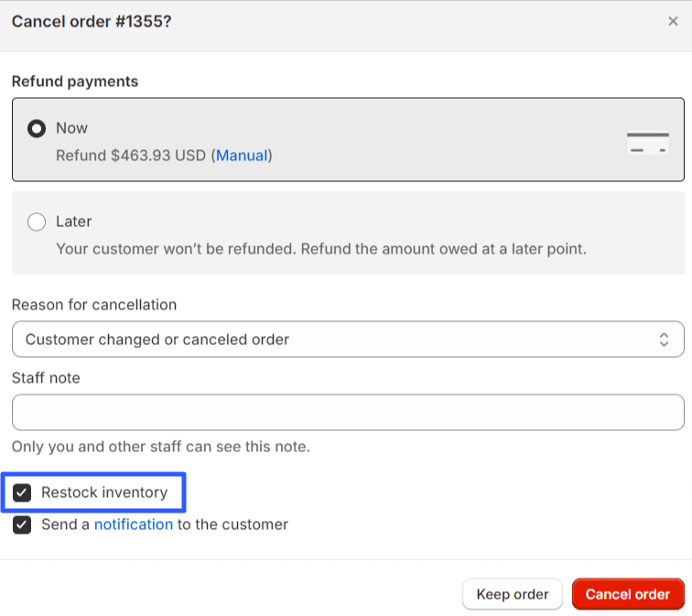
Task: Click the 'Only you and other staff' note text
Action: pos(161,447)
